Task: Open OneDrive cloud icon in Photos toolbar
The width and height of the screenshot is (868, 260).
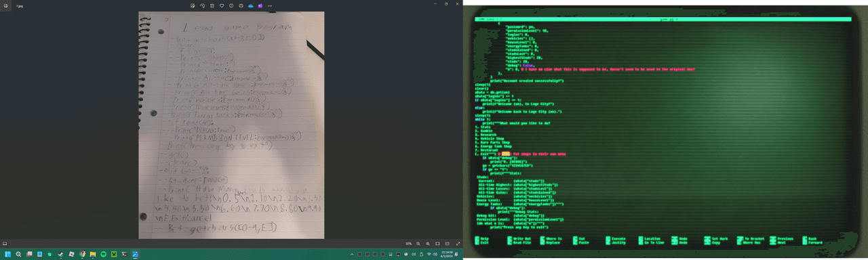Action: point(251,5)
